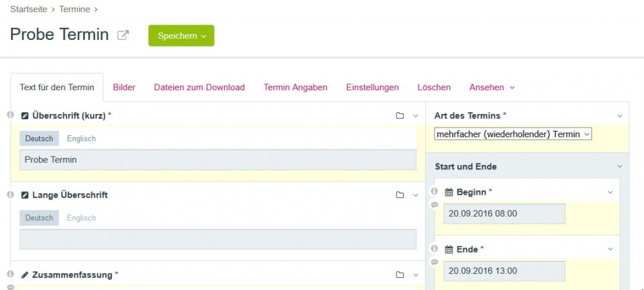
Task: Select Englisch language under Überschrift (kurz)
Action: pyautogui.click(x=81, y=139)
